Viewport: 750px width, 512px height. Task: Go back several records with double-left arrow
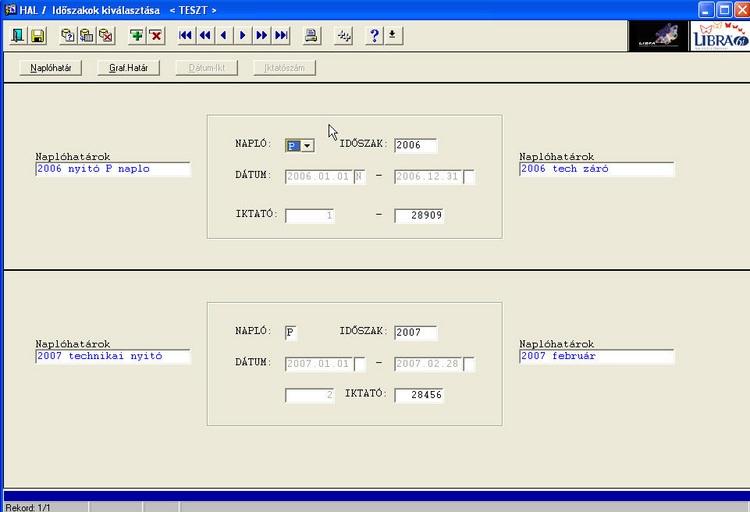(x=205, y=35)
